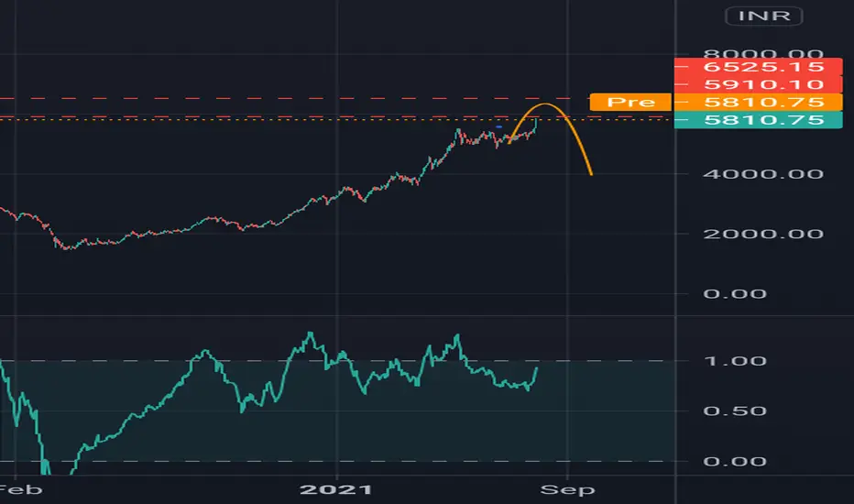The height and width of the screenshot is (504, 854).
Task: Click the 4000.00 price axis label
Action: point(763,174)
